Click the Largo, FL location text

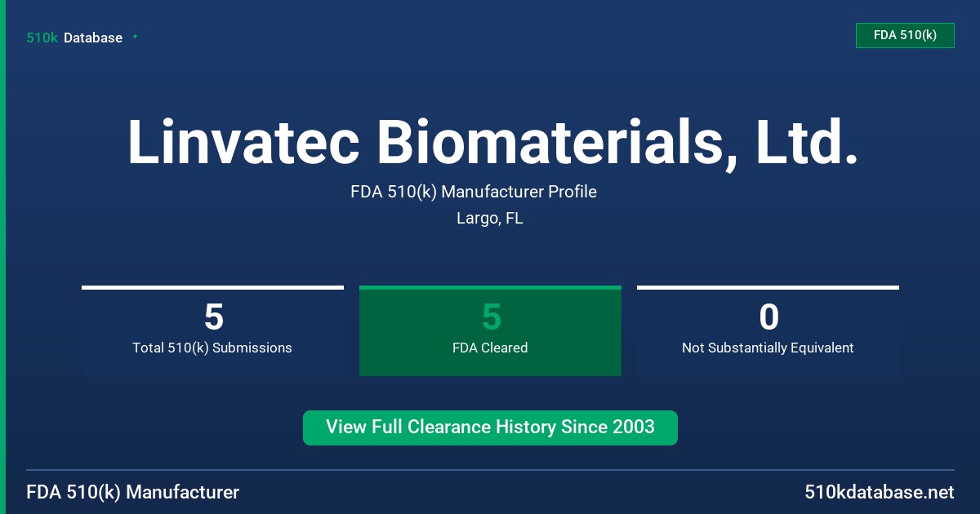pyautogui.click(x=490, y=219)
